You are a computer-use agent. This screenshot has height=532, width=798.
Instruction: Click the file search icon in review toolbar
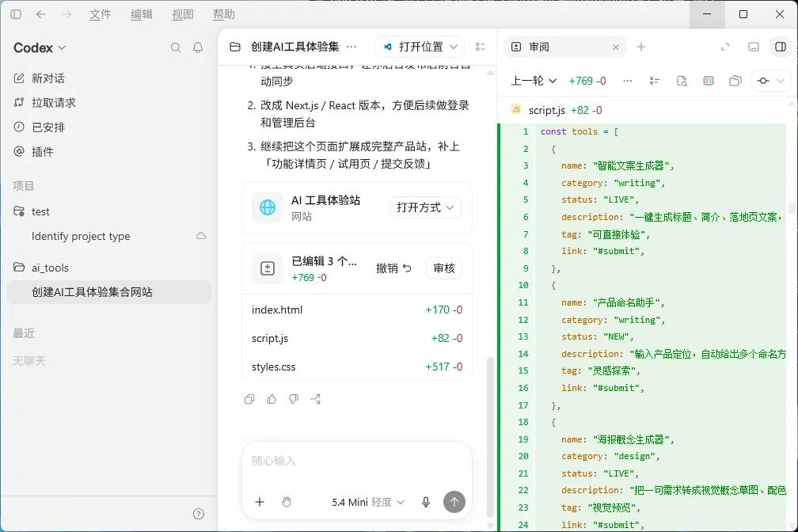(682, 81)
